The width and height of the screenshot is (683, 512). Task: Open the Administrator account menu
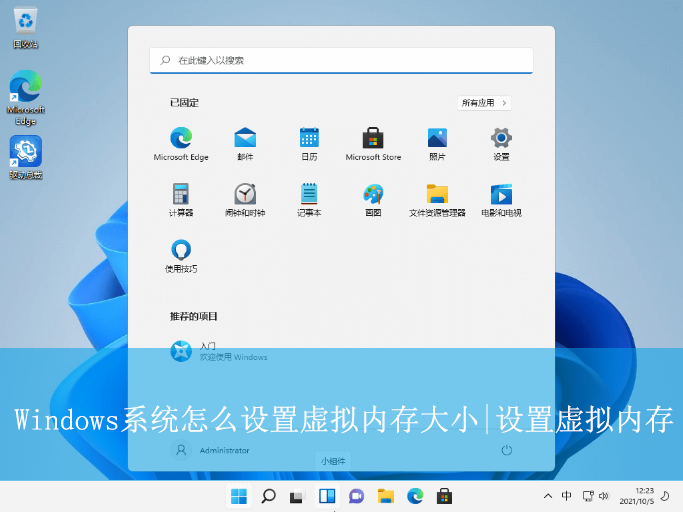210,450
